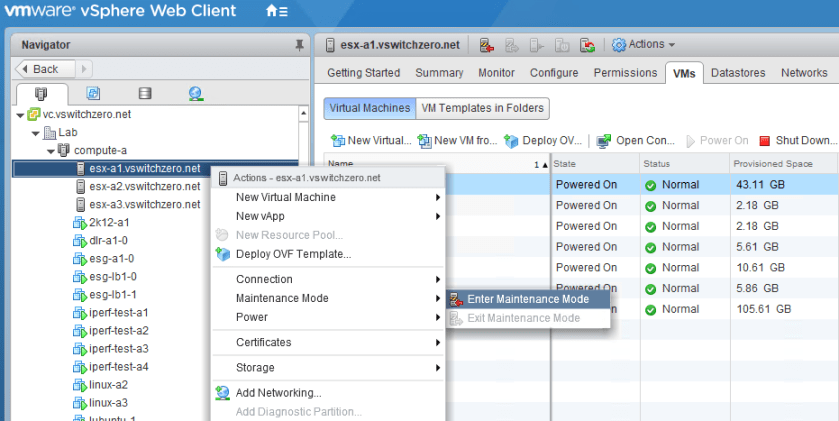Click the Open Console toolbar icon
The width and height of the screenshot is (839, 421).
coord(604,141)
